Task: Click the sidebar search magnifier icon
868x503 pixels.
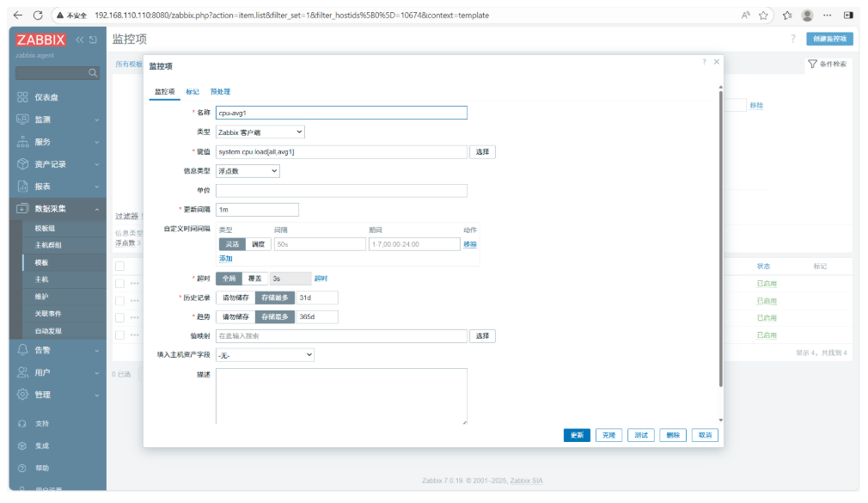Action: pos(93,72)
